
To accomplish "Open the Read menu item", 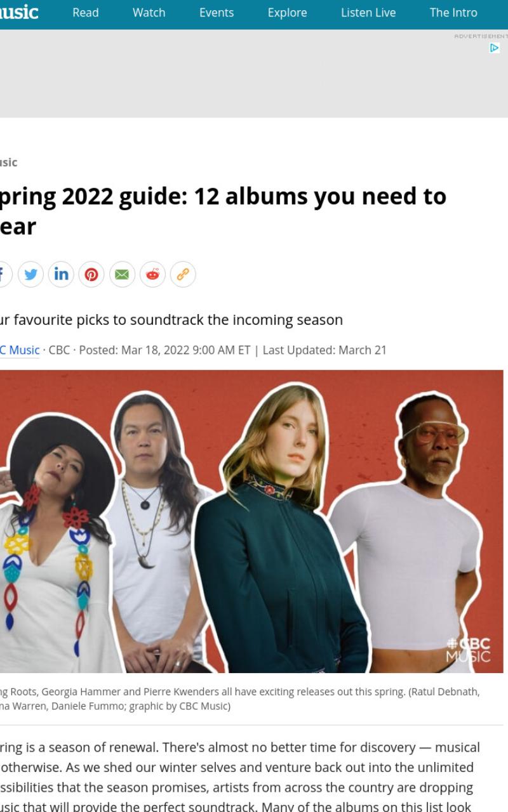I will pos(85,13).
